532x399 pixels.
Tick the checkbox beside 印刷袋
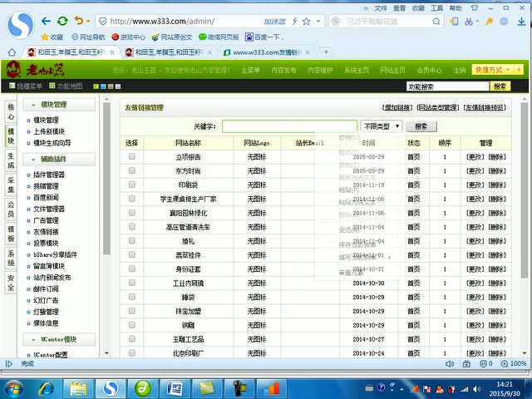(132, 185)
